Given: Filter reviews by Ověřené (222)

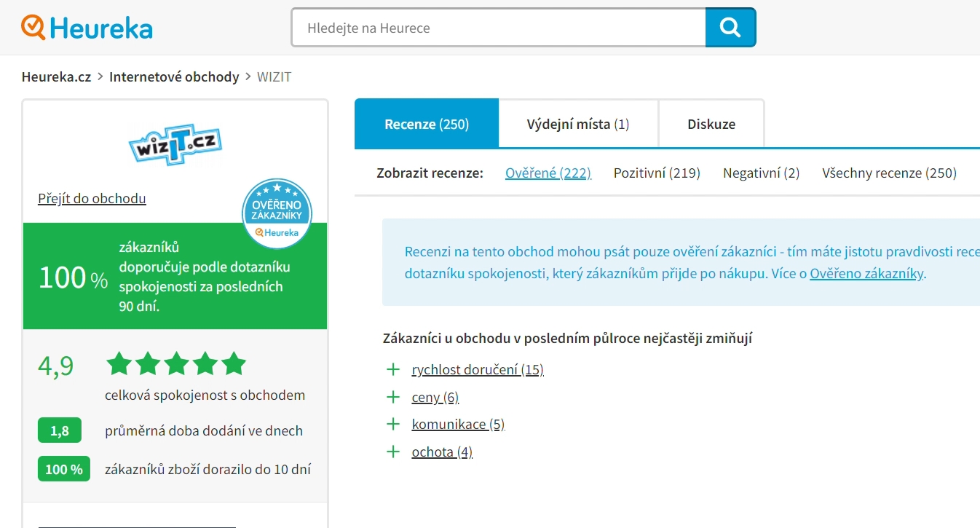Looking at the screenshot, I should point(548,173).
